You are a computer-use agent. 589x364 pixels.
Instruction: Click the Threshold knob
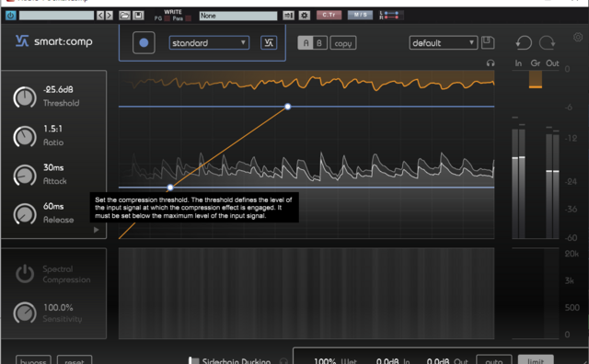(x=25, y=97)
